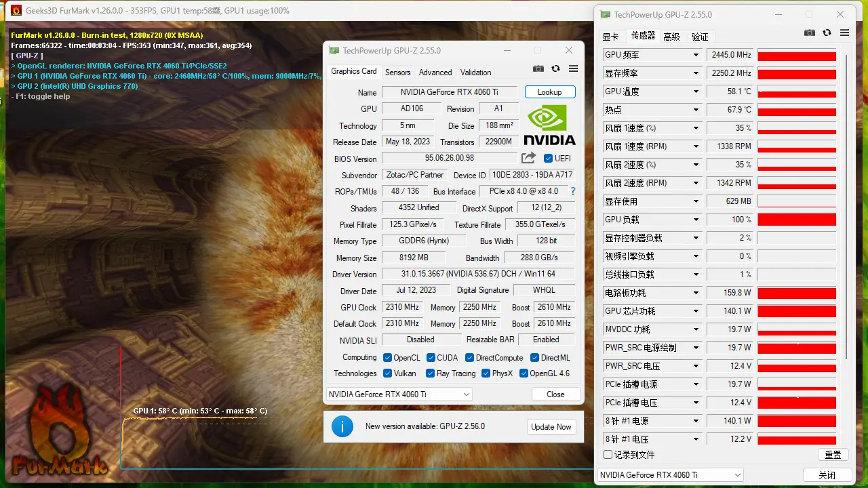
Task: Click the FurMark title bar app icon
Action: [x=16, y=10]
